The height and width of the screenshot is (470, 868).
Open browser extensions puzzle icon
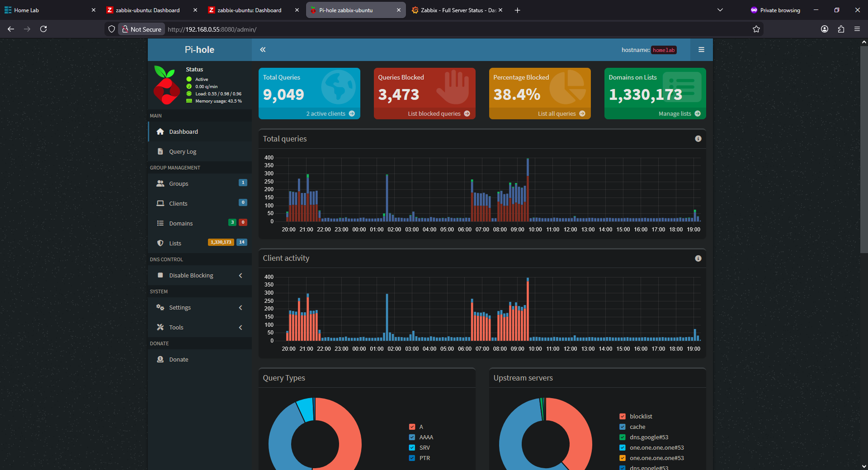(841, 29)
